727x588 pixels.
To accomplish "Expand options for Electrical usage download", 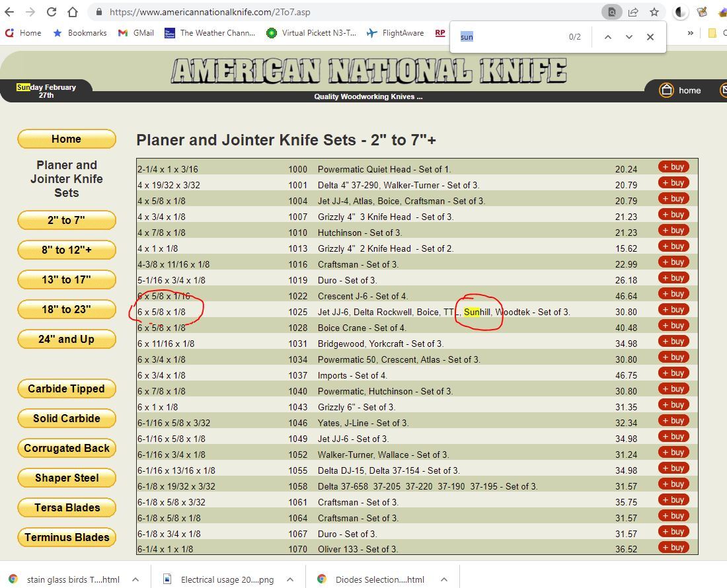I will pyautogui.click(x=289, y=579).
